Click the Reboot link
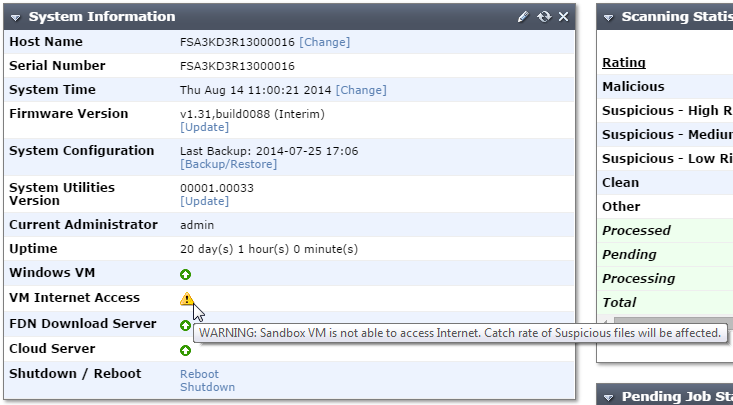This screenshot has height=405, width=733. pos(199,374)
